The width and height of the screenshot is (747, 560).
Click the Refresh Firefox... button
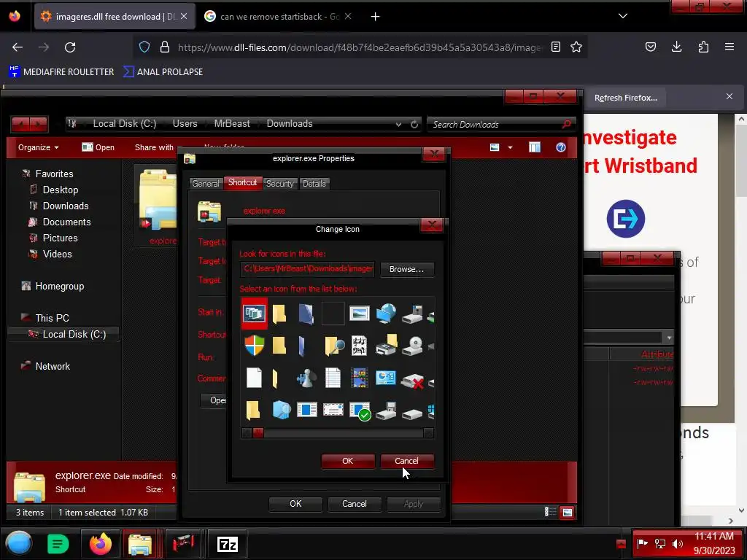point(625,98)
